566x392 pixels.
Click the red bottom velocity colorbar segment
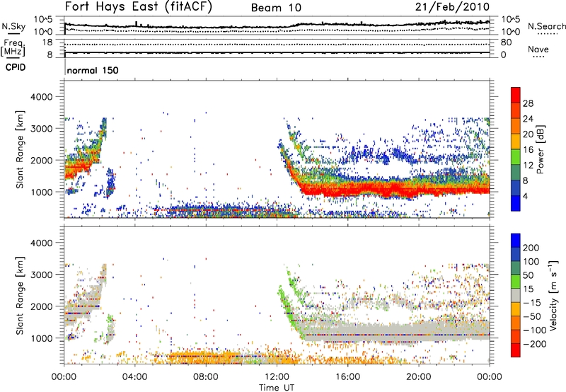516,350
